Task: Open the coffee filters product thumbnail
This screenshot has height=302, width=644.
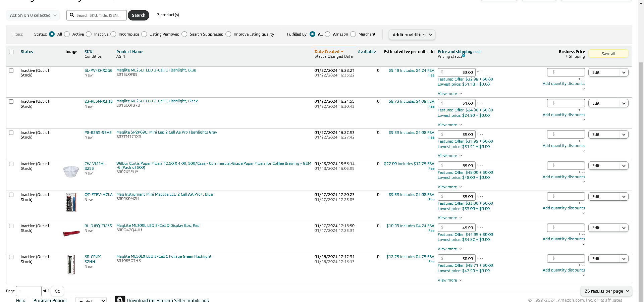Action: pos(71,171)
